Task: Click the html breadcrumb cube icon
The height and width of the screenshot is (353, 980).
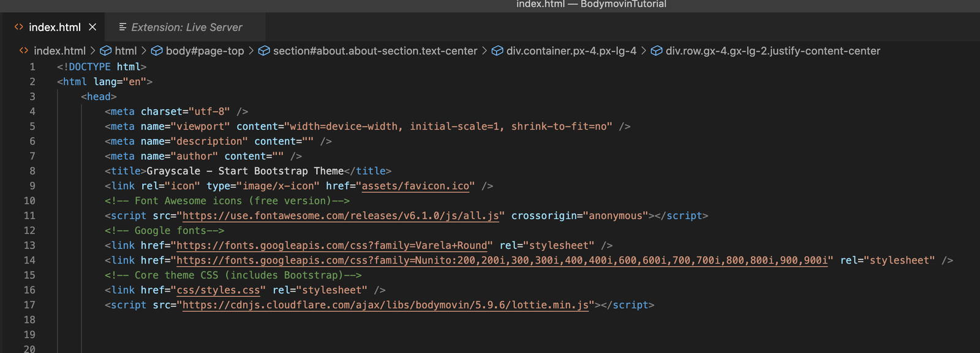Action: point(106,51)
